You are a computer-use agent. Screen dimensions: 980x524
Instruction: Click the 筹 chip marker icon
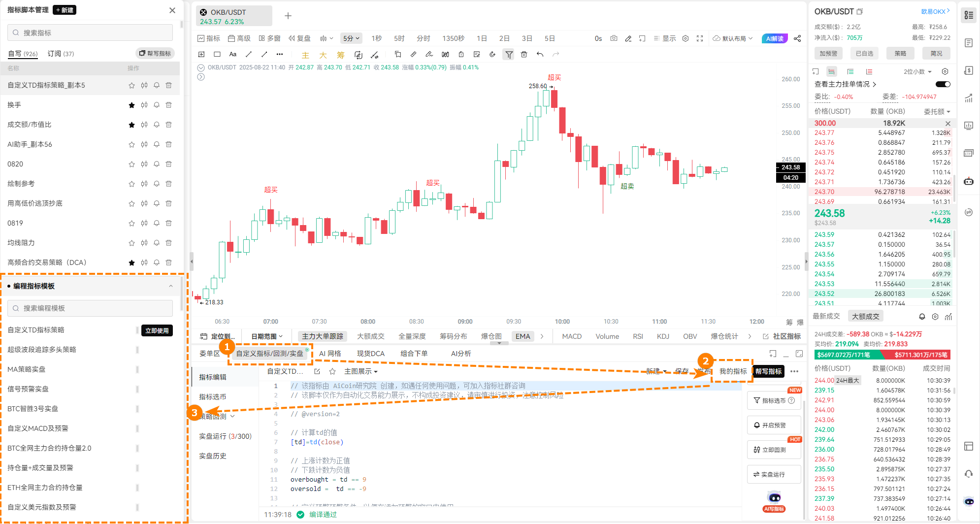pos(341,55)
